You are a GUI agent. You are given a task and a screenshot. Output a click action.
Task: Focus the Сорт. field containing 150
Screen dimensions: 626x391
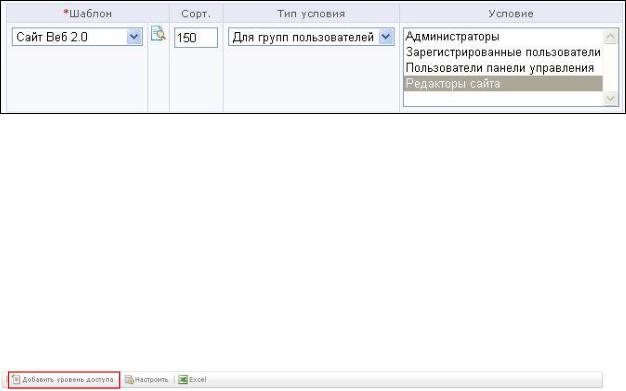pyautogui.click(x=196, y=38)
